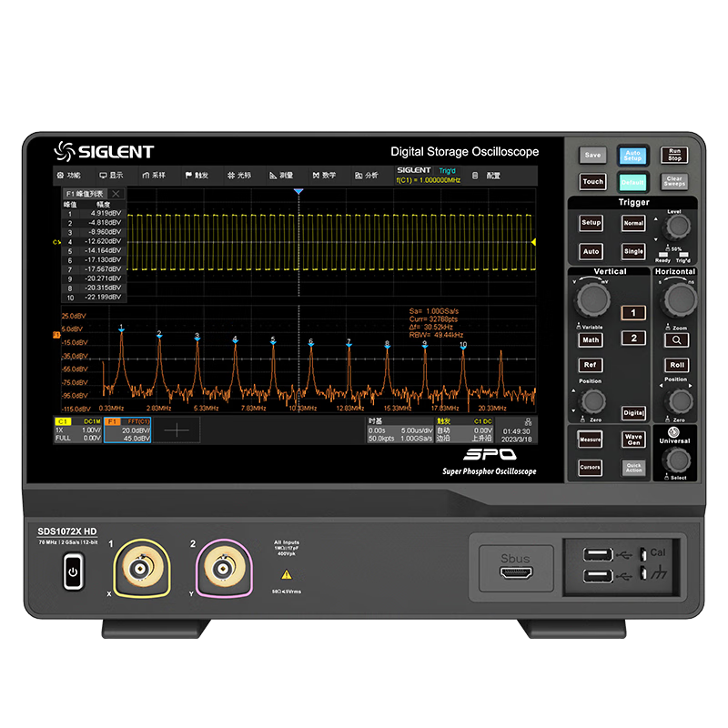Image resolution: width=728 pixels, height=728 pixels.
Task: Toggle the Math button
Action: [x=591, y=340]
